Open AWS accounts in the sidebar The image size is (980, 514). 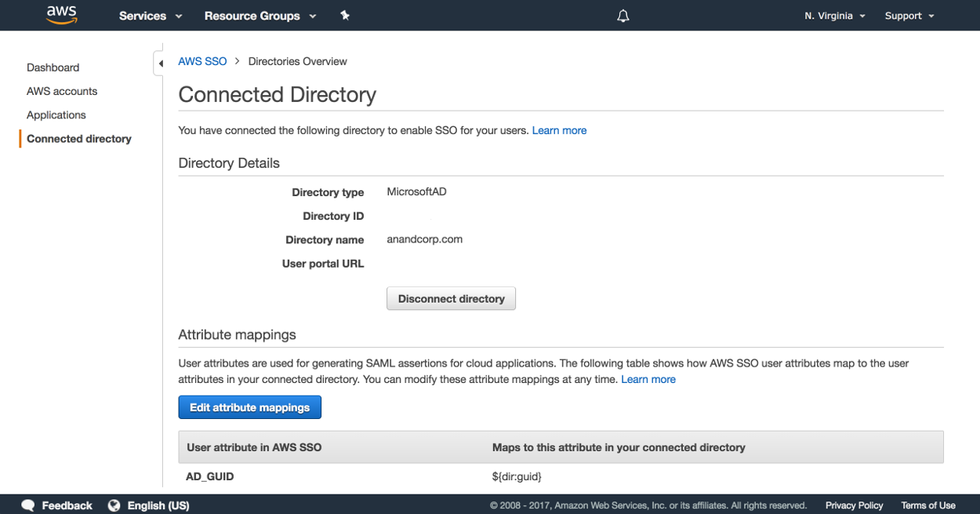62,91
